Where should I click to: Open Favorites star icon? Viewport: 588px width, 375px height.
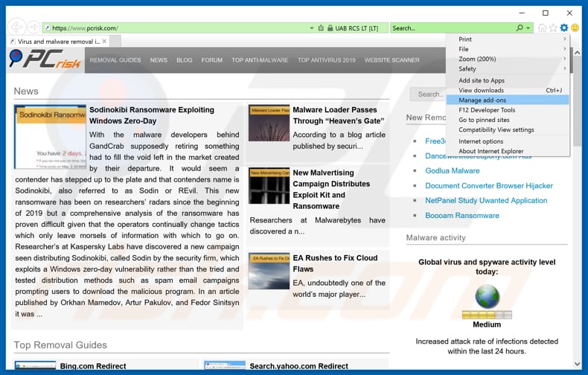[x=553, y=28]
